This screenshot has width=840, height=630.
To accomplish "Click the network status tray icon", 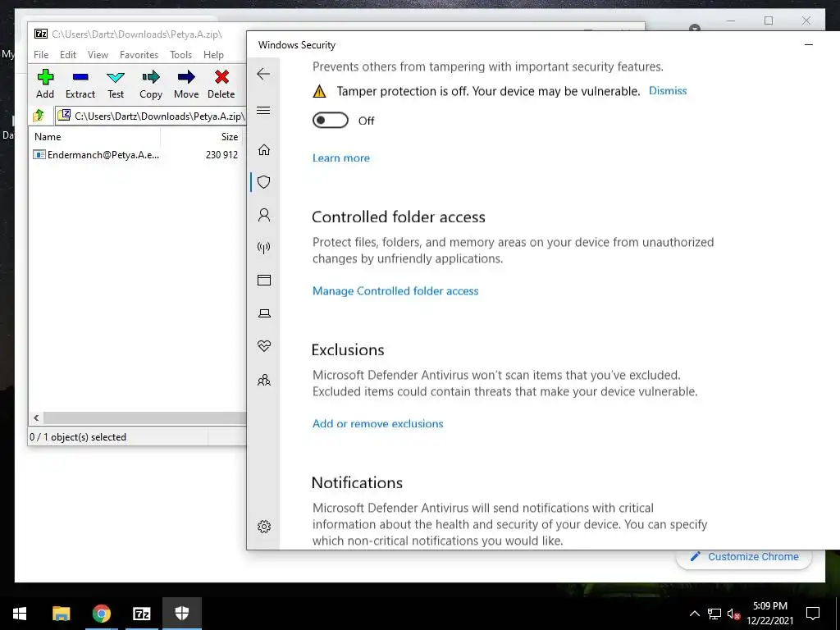I will (x=714, y=614).
